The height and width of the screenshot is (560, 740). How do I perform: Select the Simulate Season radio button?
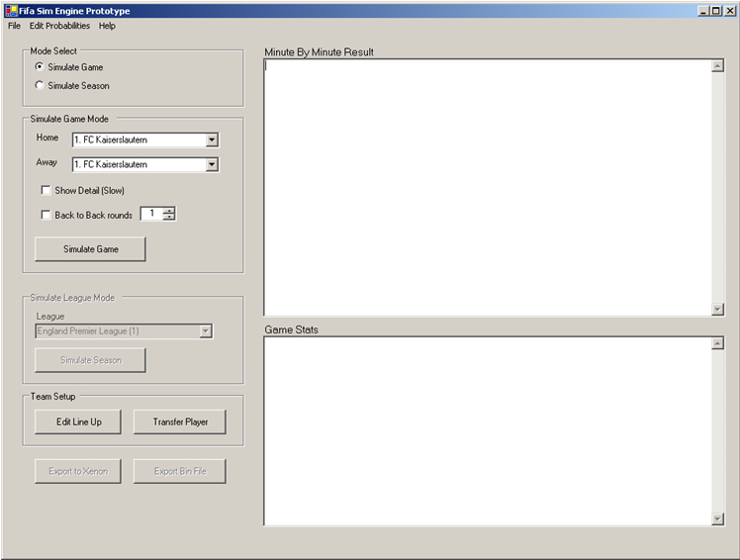40,85
